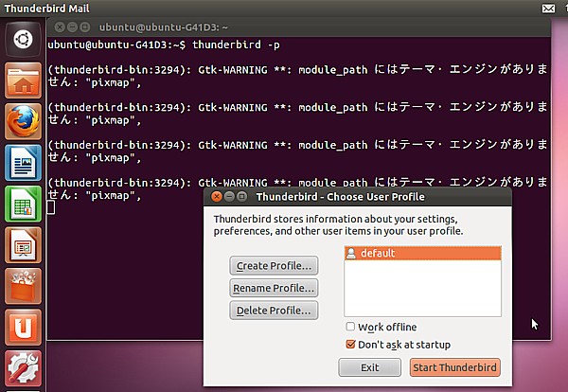This screenshot has height=392, width=568.
Task: Open Ubuntu Software Center from the launcher
Action: tap(23, 286)
